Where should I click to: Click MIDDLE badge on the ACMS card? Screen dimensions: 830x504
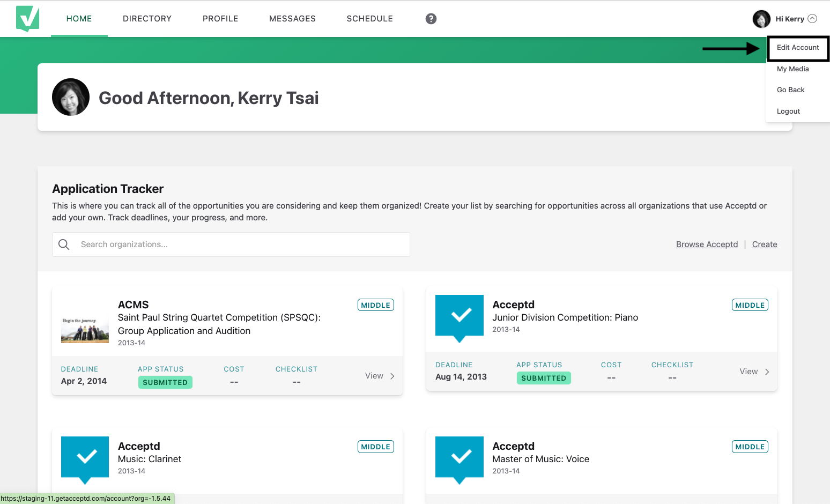(376, 305)
